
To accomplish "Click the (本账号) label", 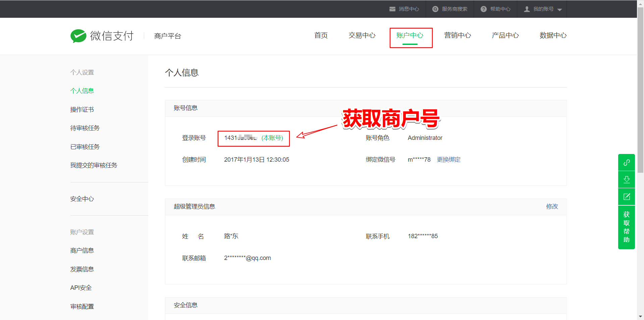I will point(272,138).
